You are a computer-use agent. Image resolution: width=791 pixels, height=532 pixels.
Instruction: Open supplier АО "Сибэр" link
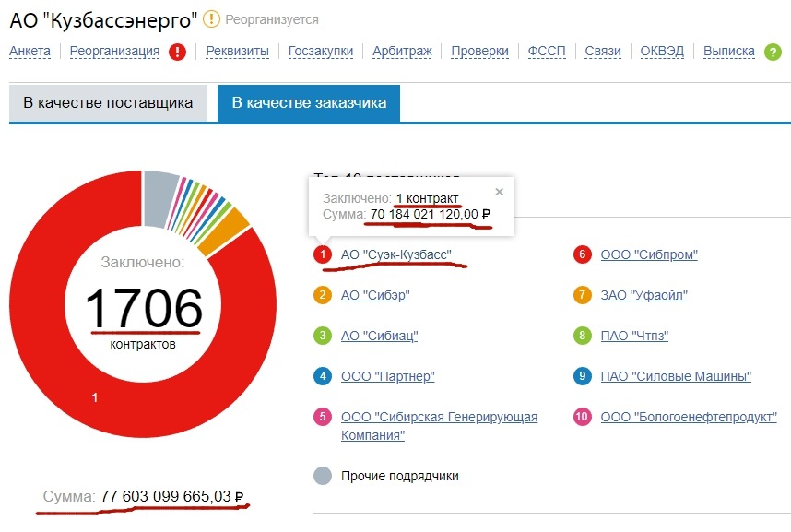[375, 295]
